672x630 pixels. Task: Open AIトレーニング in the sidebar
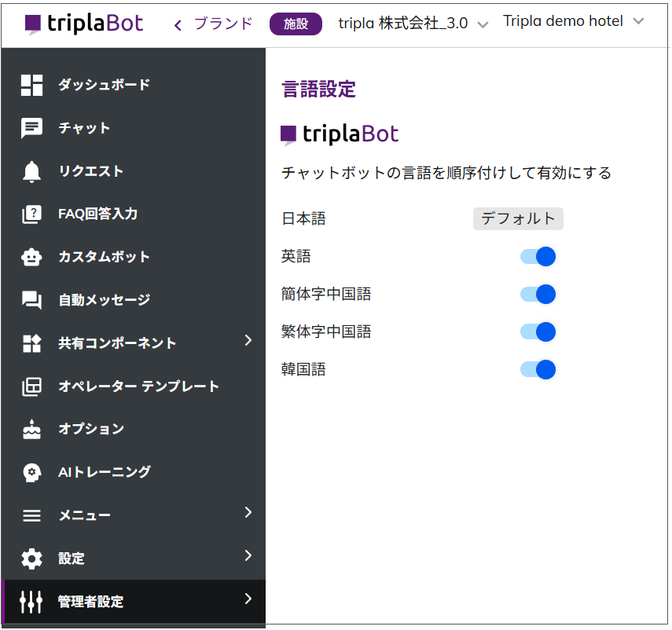[134, 472]
